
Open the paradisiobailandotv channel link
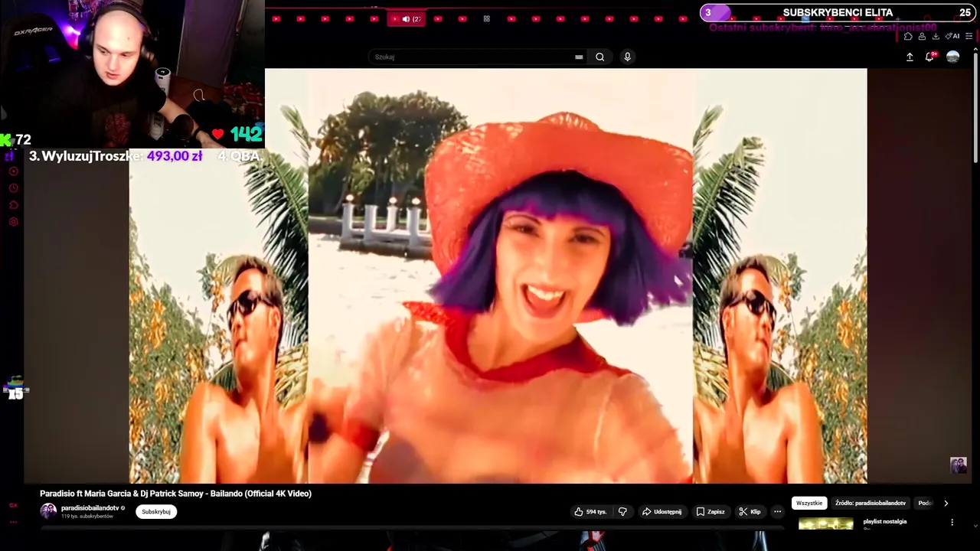tap(90, 507)
